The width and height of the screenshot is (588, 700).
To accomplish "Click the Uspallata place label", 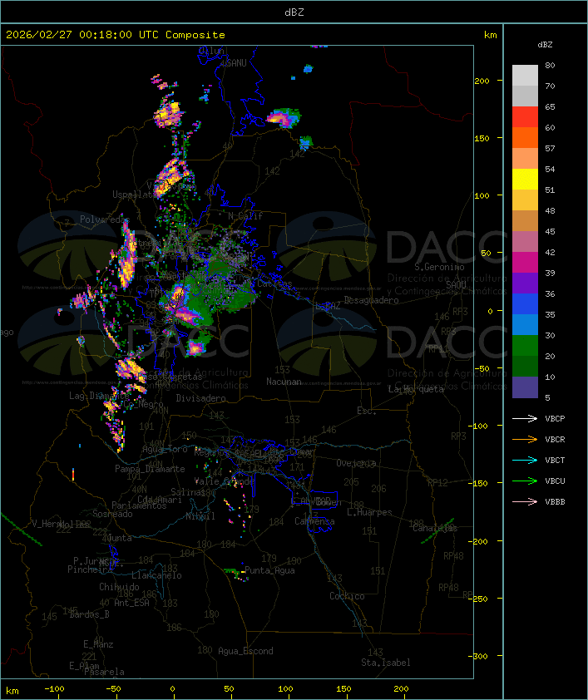I will tap(134, 195).
